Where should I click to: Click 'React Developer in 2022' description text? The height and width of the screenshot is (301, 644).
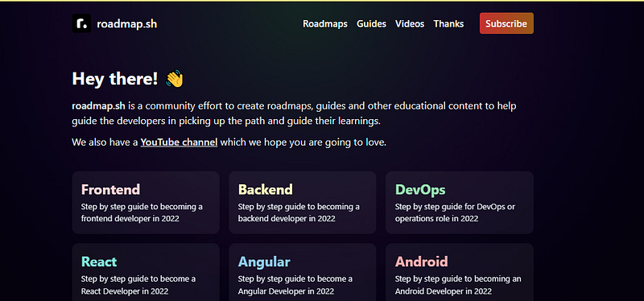[x=125, y=291]
